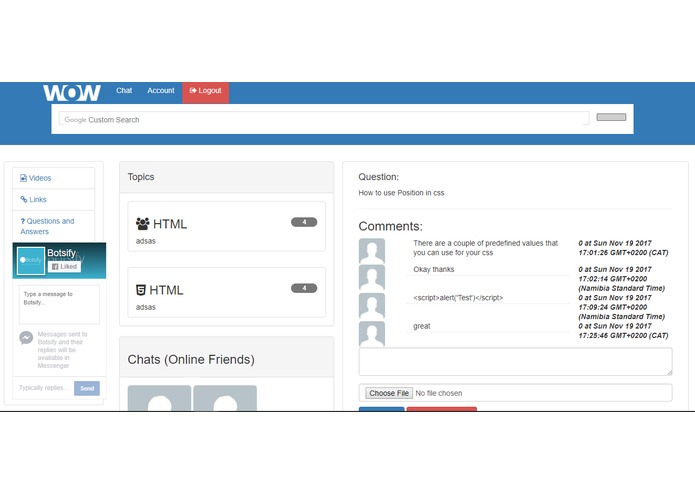The width and height of the screenshot is (695, 494).
Task: Click the question mark icon
Action: pyautogui.click(x=23, y=221)
